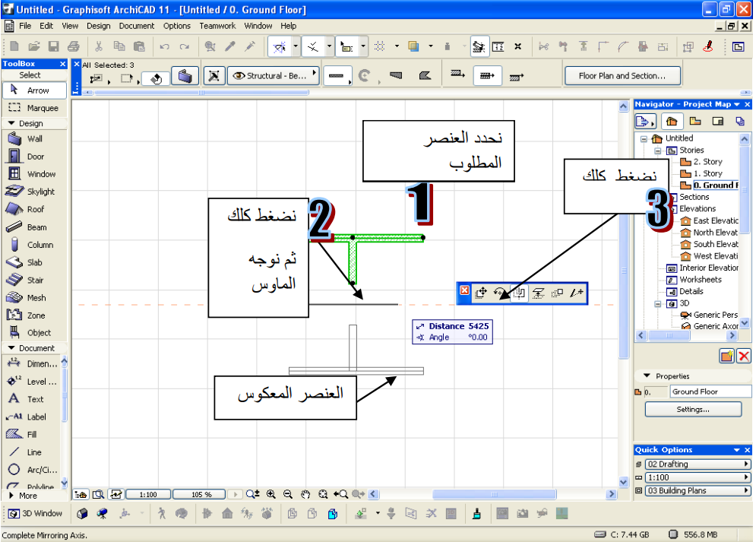Open the Structural layer dropdown

274,76
